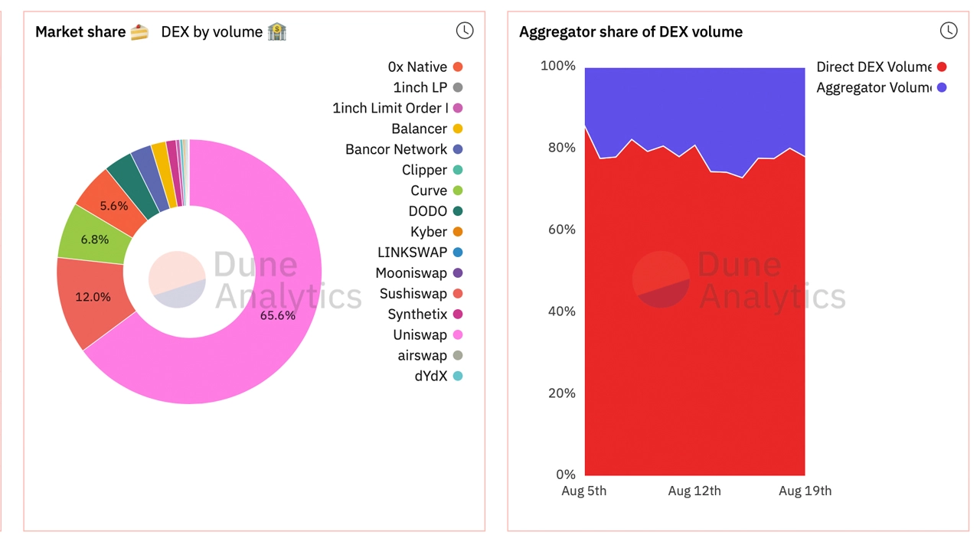Open the Market share chart title
This screenshot has width=980, height=551.
(80, 31)
